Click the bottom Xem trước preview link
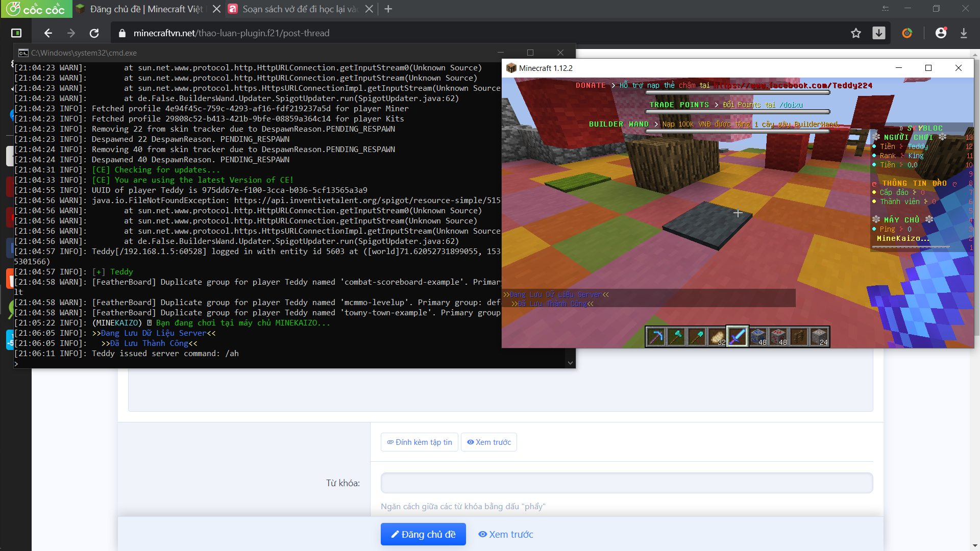The image size is (980, 551). click(x=506, y=534)
